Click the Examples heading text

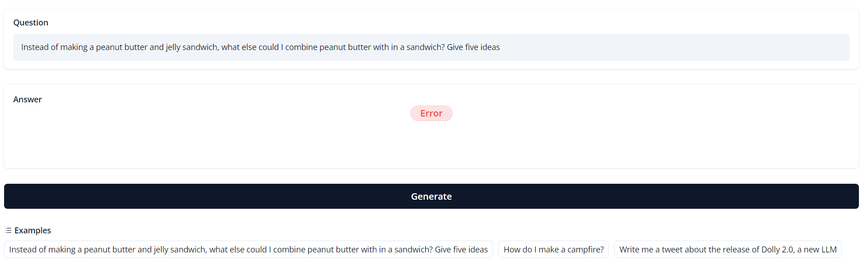(33, 231)
